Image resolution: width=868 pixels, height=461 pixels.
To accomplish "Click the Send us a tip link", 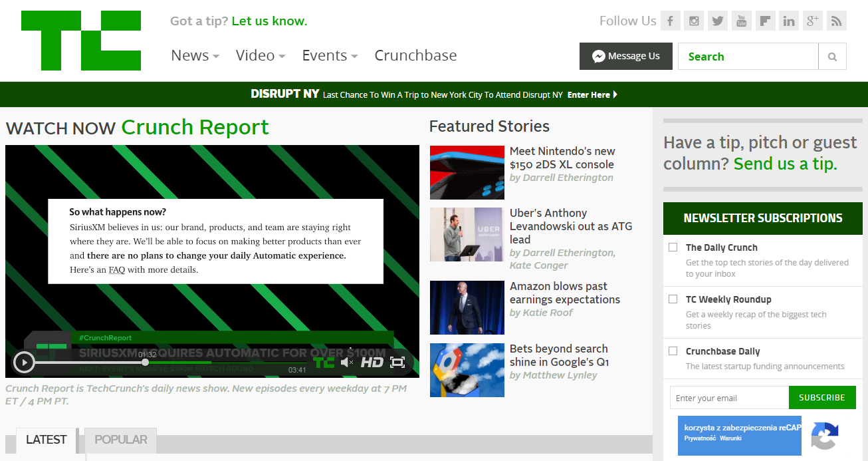I will pyautogui.click(x=785, y=164).
